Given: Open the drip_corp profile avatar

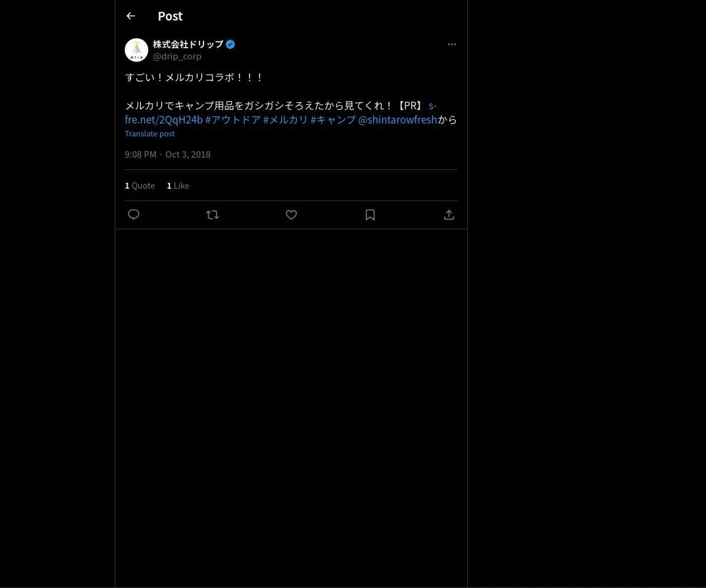Looking at the screenshot, I should pyautogui.click(x=136, y=50).
